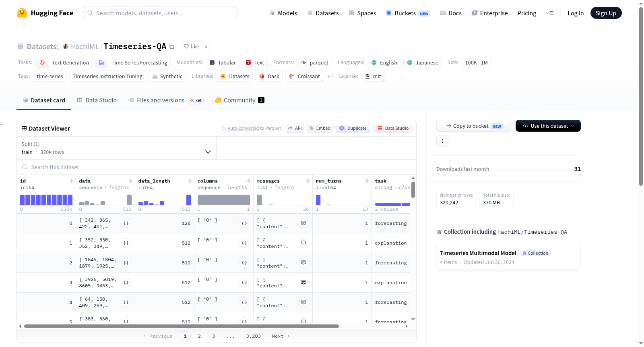Open messages chat view for row 1
644x347 pixels.
pyautogui.click(x=303, y=243)
